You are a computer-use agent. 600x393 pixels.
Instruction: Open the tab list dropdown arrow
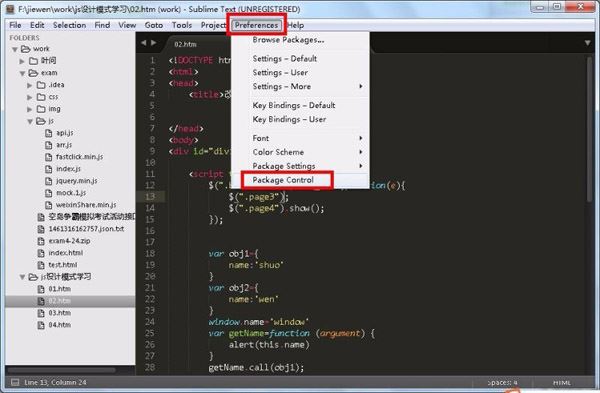tap(587, 43)
